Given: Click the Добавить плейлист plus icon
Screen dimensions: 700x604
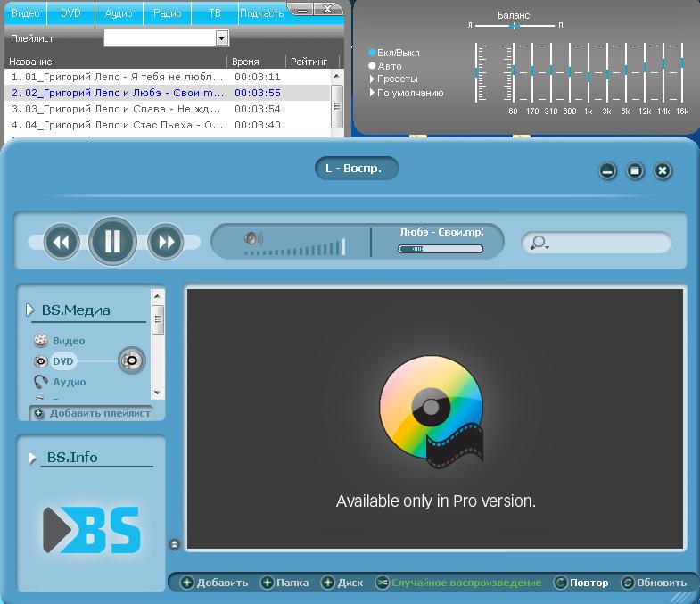Looking at the screenshot, I should pyautogui.click(x=38, y=413).
